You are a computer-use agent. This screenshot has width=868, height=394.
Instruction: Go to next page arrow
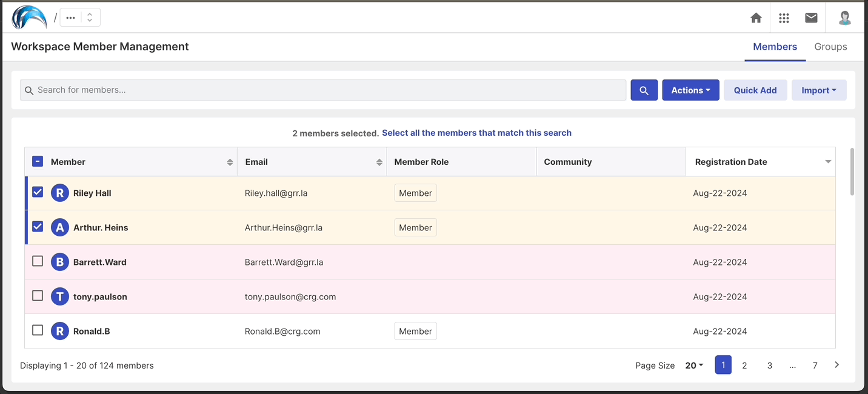[836, 365]
